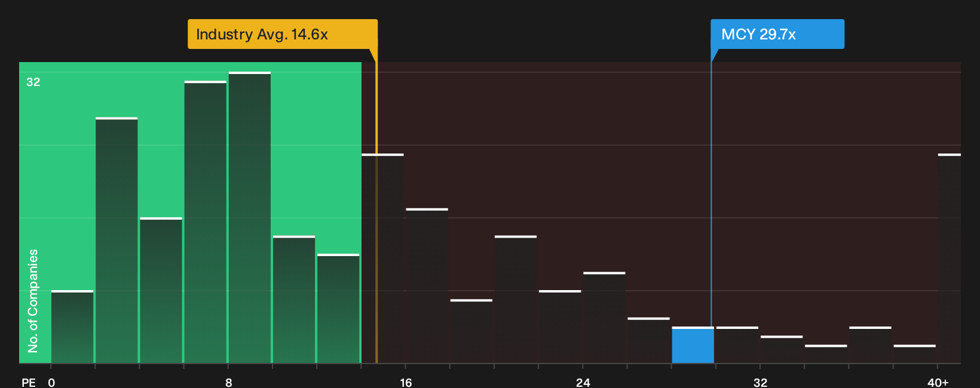Select the "MCY 29.7x" blue label
980x388 pixels.
click(777, 34)
